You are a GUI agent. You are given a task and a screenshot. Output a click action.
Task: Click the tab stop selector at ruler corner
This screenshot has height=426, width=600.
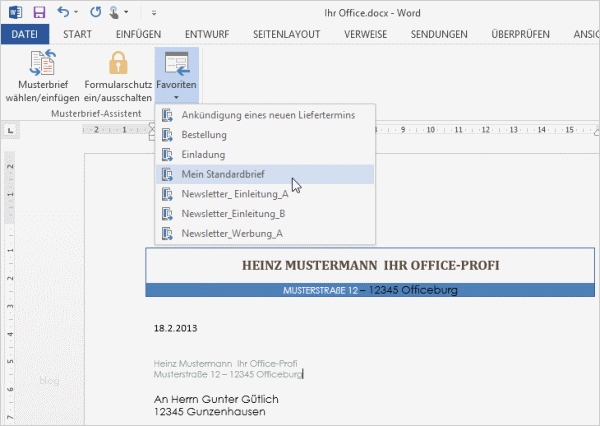[10, 131]
